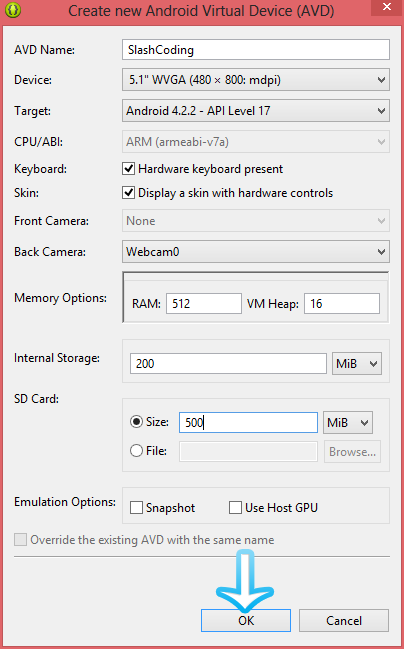Click the OK button to create the AVD
Viewport: 404px width, 649px height.
[x=246, y=620]
